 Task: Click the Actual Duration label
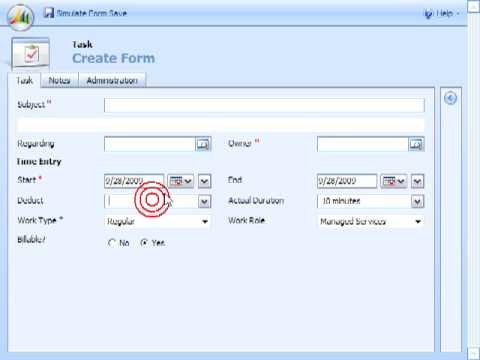256,200
